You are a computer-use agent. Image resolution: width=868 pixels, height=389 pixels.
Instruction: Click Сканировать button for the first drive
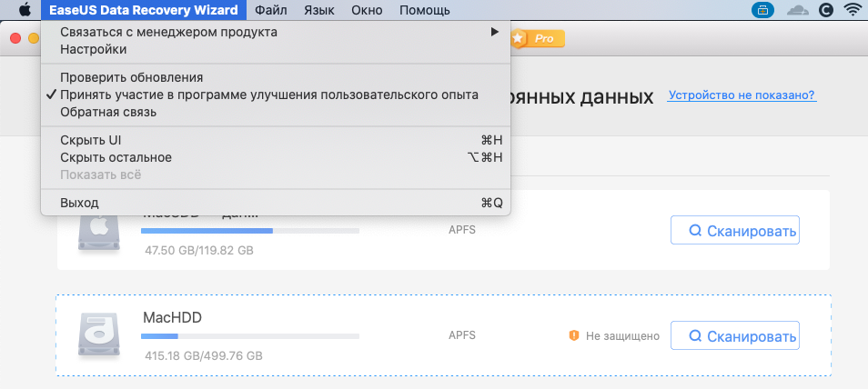click(x=734, y=231)
